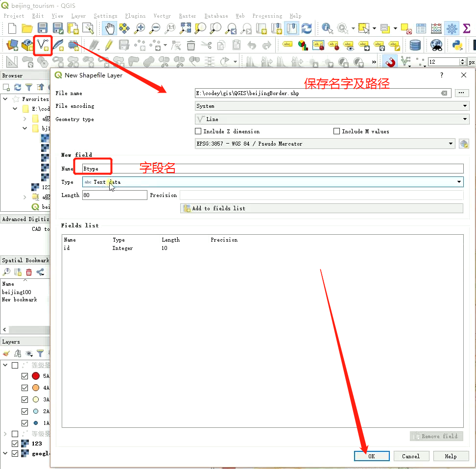Image resolution: width=476 pixels, height=469 pixels.
Task: Open the attribute table icon
Action: pyautogui.click(x=421, y=28)
